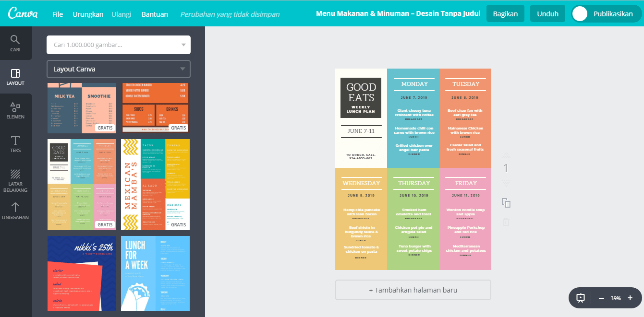Select 'Tuna burger with sweet potato chips'
This screenshot has height=317, width=644.
[x=414, y=248]
